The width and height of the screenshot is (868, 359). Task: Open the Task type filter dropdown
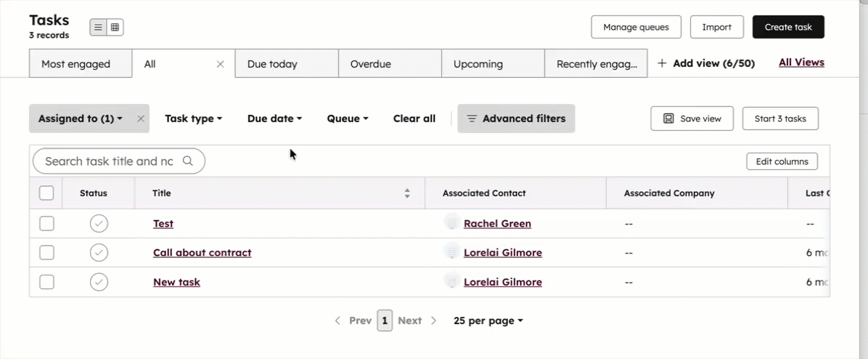click(194, 118)
